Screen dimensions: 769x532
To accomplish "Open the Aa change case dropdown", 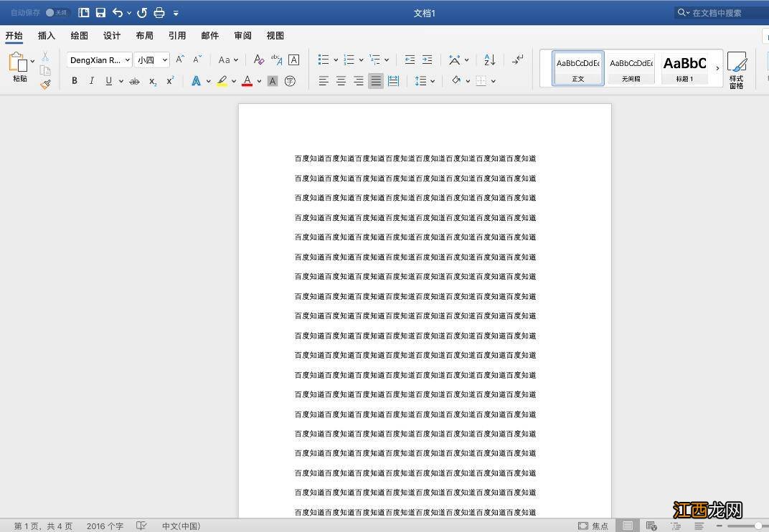I will pyautogui.click(x=228, y=60).
